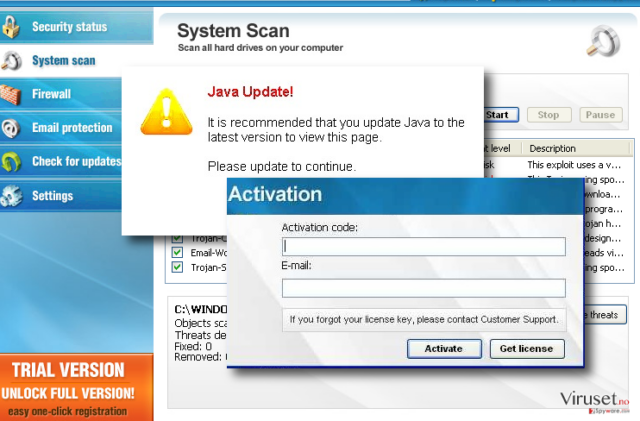Uncheck the Trojan-S threat checkbox
Viewport: 640px width, 421px height.
177,267
